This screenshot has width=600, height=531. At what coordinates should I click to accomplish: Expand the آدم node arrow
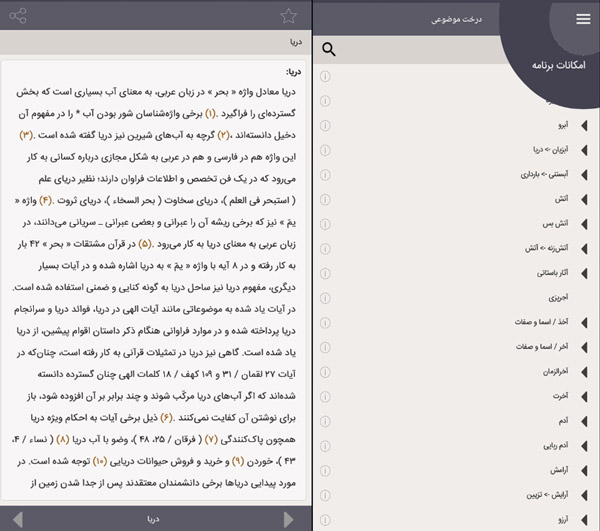coord(584,421)
